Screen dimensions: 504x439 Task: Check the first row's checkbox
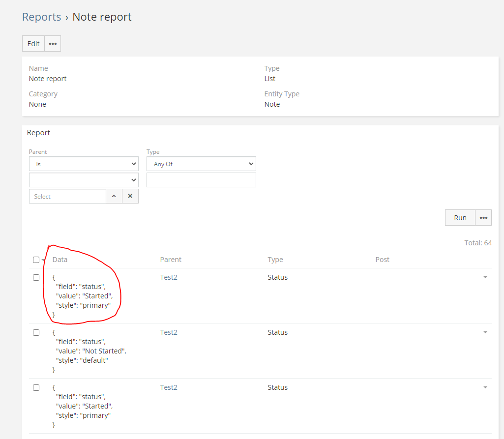36,277
